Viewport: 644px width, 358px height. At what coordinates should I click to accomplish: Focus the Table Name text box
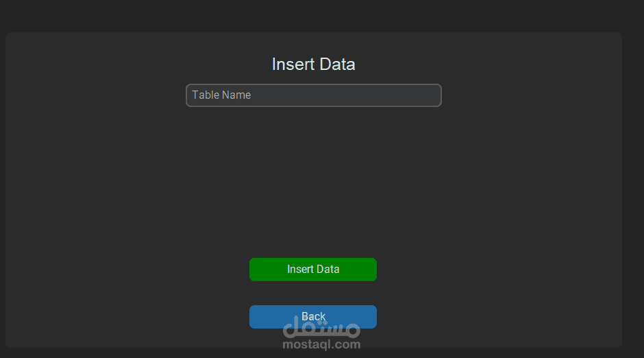tap(313, 95)
